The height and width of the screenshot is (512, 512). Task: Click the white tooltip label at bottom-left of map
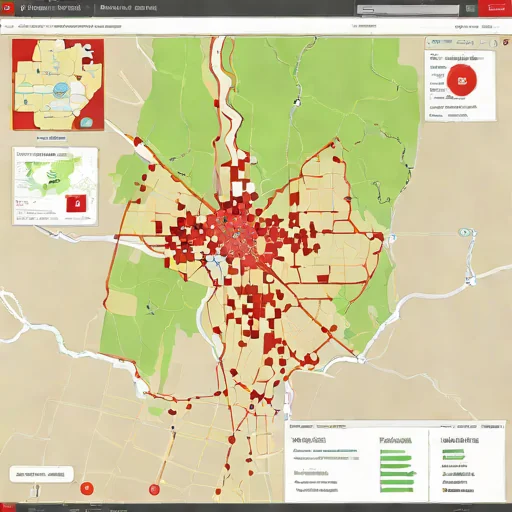click(41, 474)
